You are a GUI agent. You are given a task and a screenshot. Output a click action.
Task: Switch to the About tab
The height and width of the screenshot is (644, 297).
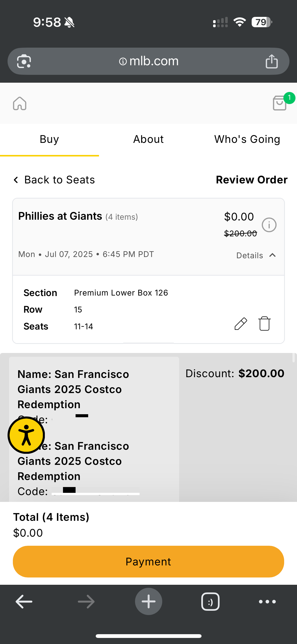(x=148, y=139)
